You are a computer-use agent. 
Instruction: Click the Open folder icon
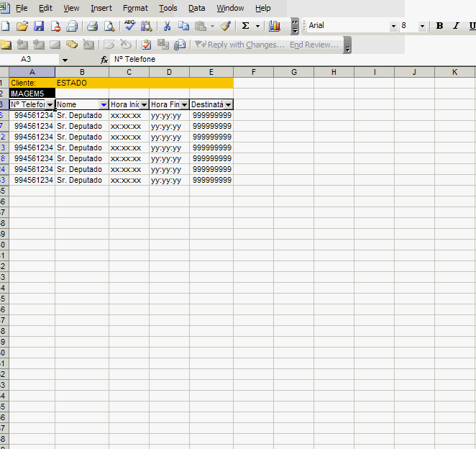(x=22, y=26)
